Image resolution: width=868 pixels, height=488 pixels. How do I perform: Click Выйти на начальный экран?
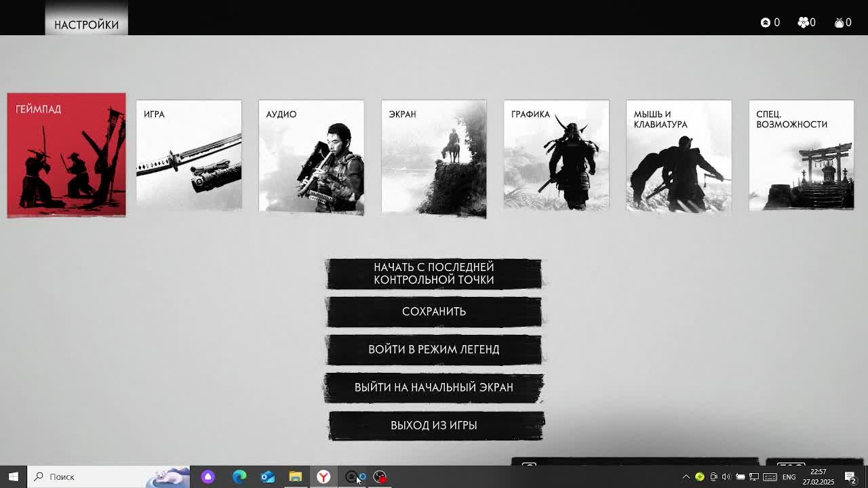(x=434, y=388)
